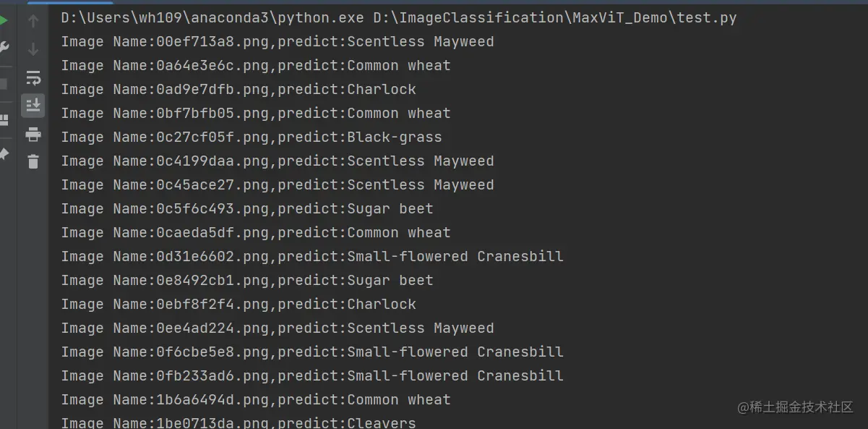
Task: Click the 0c27cf05f.png Black-grass prediction line
Action: [252, 137]
